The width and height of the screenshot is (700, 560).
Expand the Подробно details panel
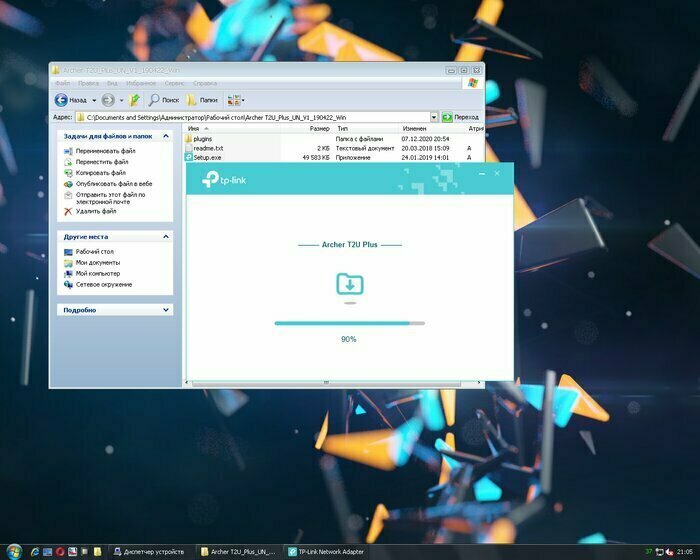166,309
